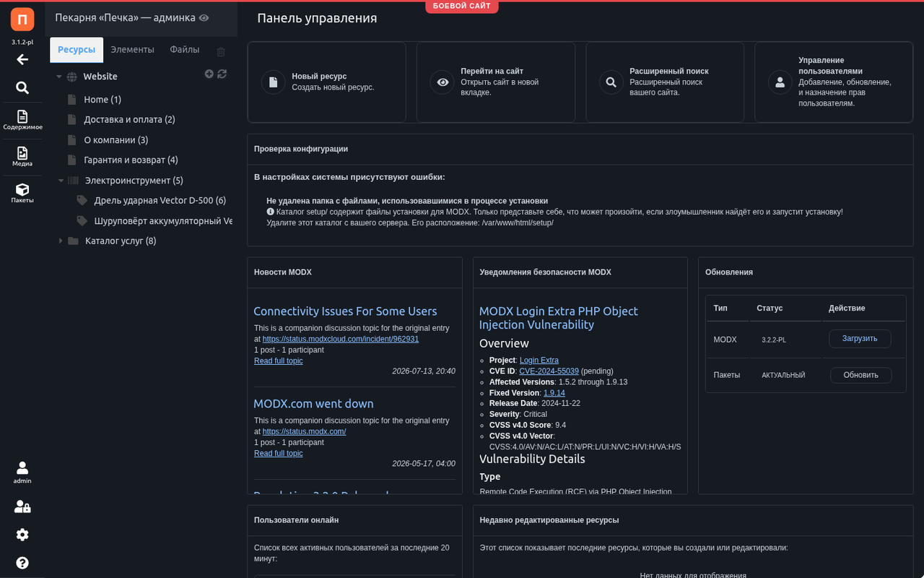Viewport: 924px width, 578px height.
Task: Preview site with eye icon beside title
Action: click(x=204, y=18)
